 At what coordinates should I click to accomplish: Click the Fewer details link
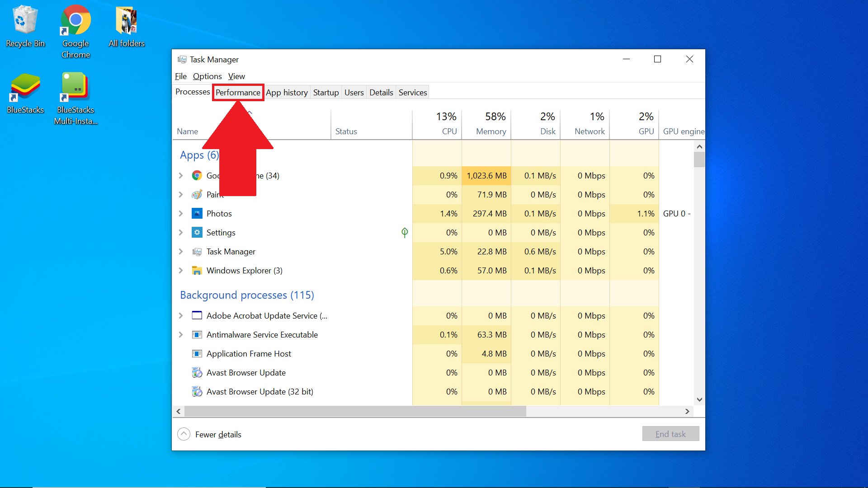click(x=218, y=434)
